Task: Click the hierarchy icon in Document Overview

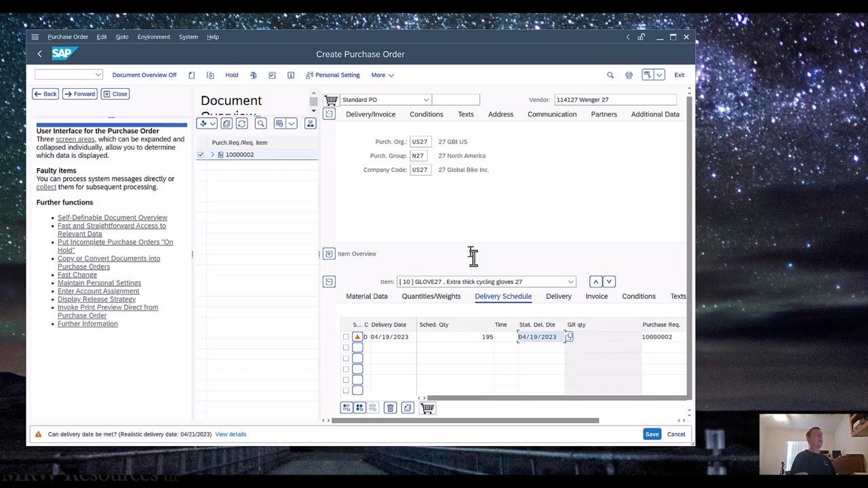Action: coord(310,123)
